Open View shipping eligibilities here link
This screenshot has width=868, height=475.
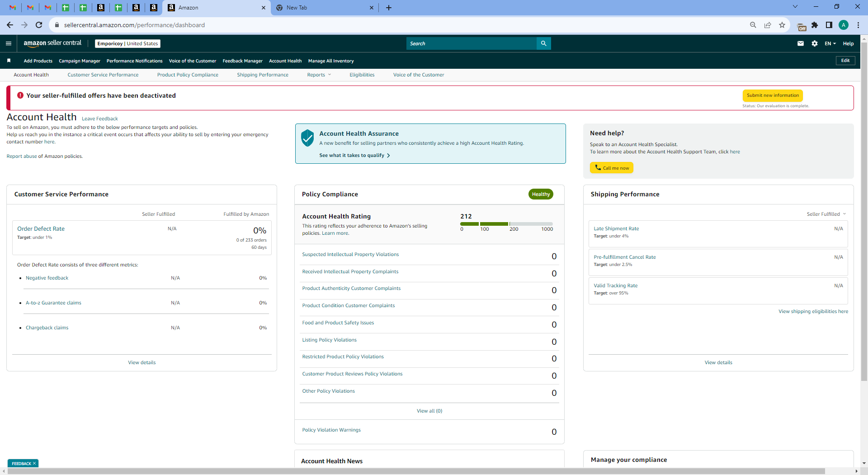(813, 312)
